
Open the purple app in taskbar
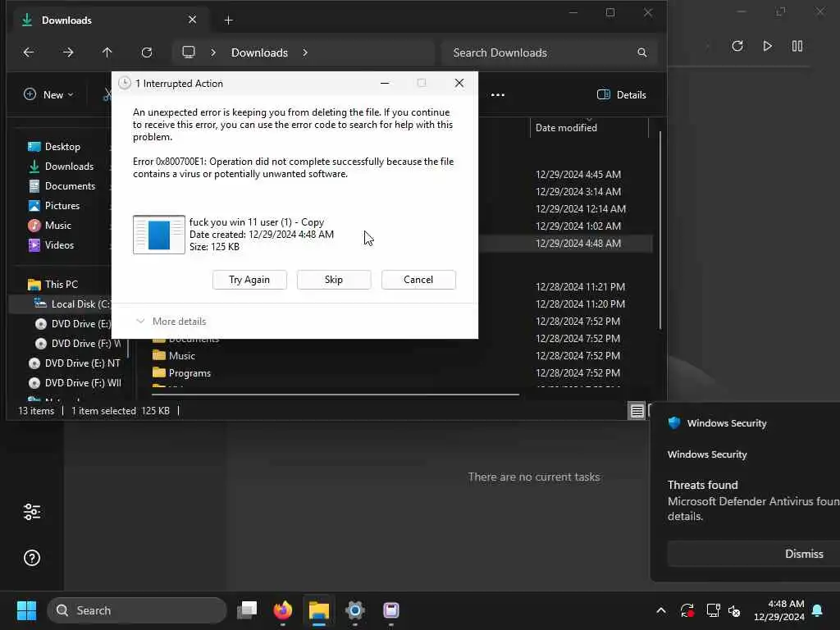[391, 610]
